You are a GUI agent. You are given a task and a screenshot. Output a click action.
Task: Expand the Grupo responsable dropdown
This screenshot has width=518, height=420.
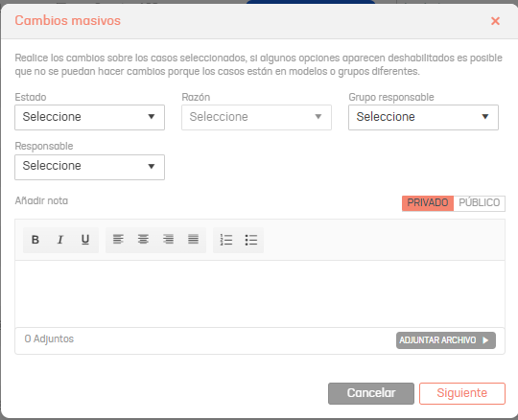pos(423,117)
